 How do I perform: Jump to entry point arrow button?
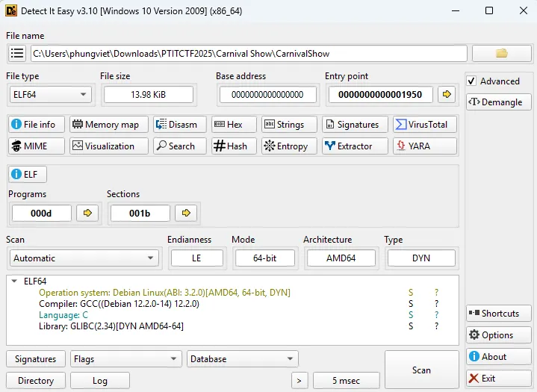(x=447, y=95)
